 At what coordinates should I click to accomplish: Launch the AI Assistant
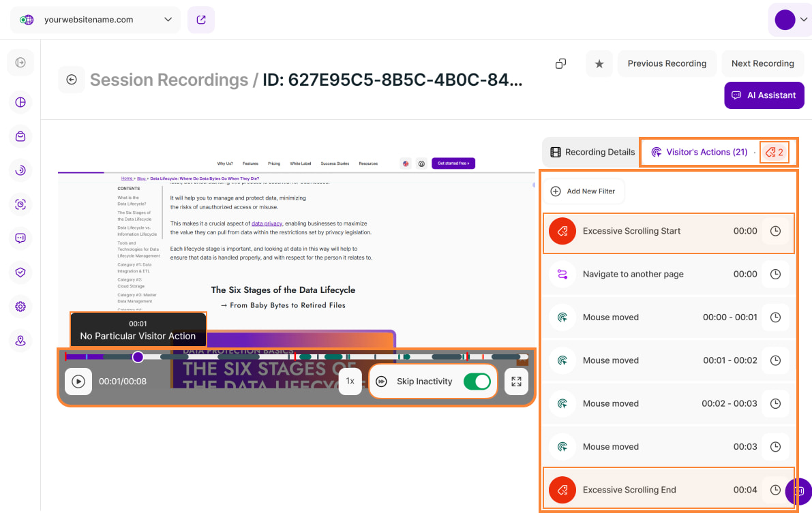pyautogui.click(x=764, y=95)
